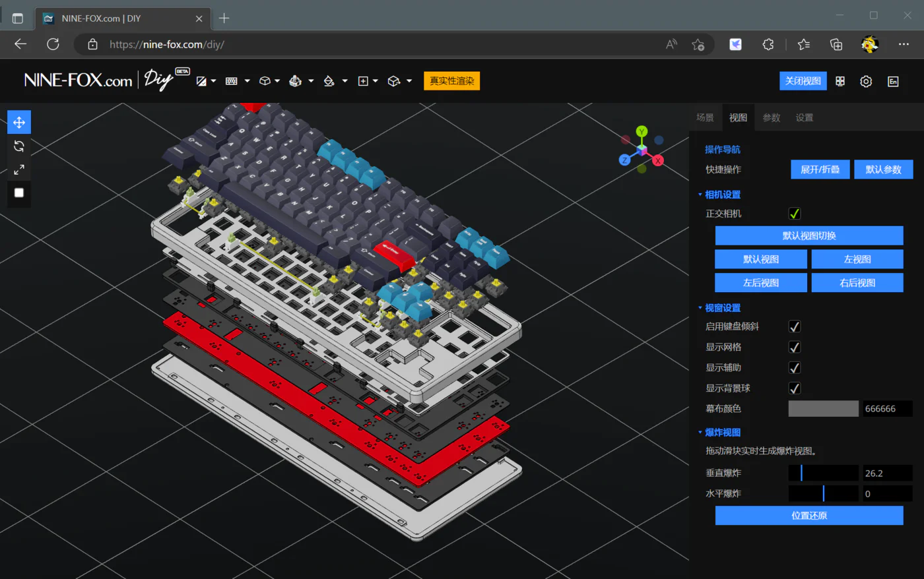Click the 水平爆炸 slider track
Image resolution: width=924 pixels, height=579 pixels.
(824, 493)
